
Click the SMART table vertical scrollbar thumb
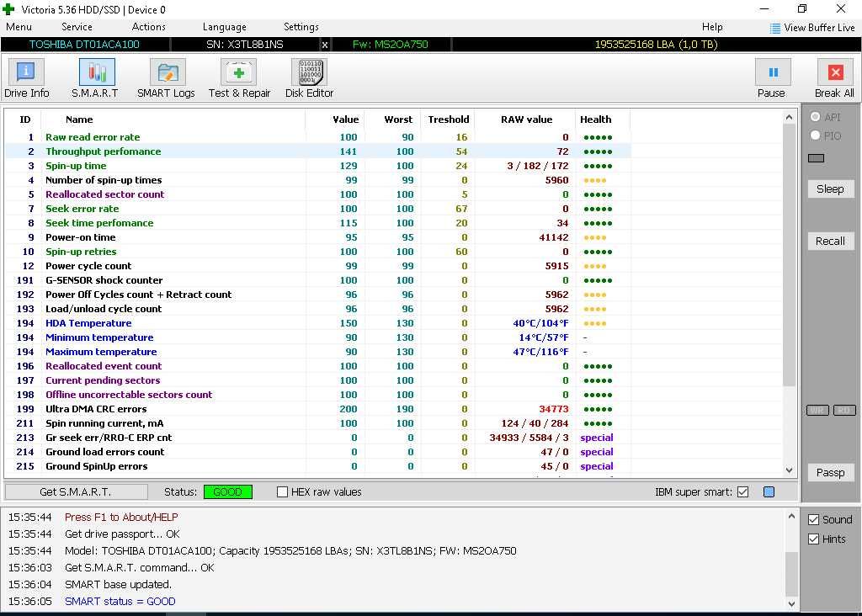point(789,256)
